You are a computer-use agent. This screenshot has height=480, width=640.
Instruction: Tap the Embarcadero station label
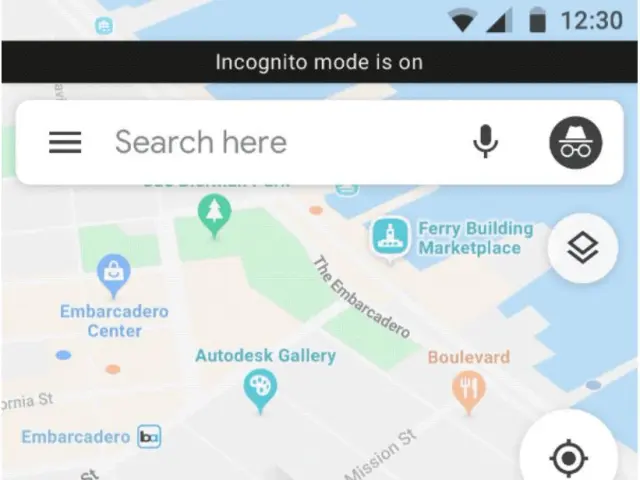coord(76,437)
